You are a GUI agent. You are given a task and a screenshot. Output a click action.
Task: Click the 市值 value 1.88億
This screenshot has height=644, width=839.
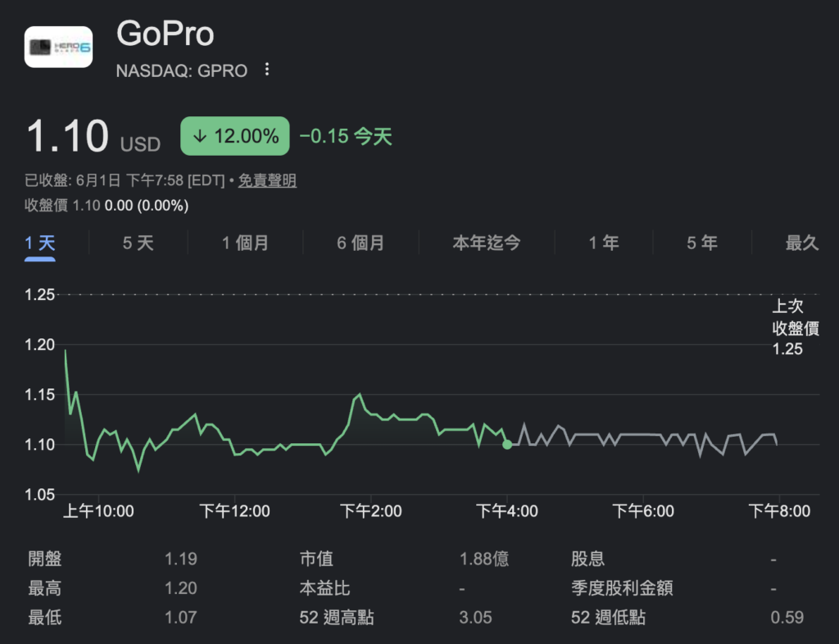coord(484,559)
